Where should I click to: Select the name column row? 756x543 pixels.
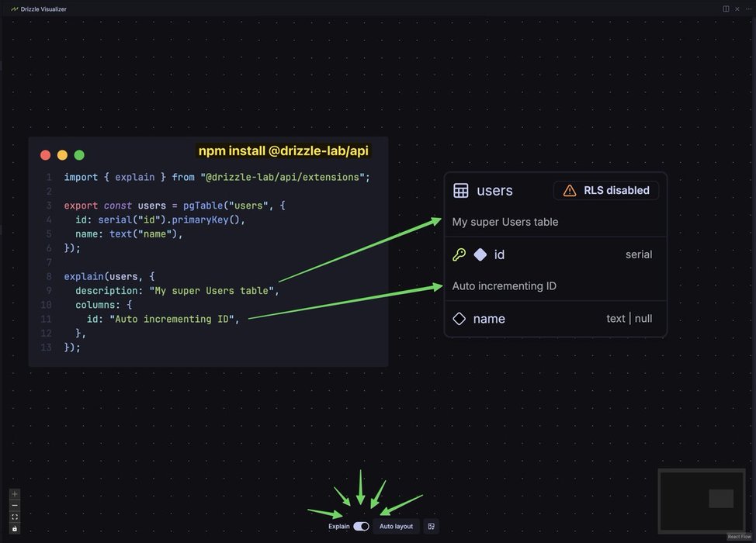555,319
